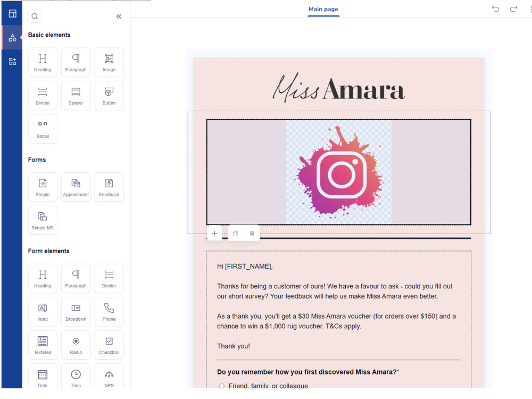Collapse the elements panel with double chevron
This screenshot has height=399, width=532.
pos(119,16)
